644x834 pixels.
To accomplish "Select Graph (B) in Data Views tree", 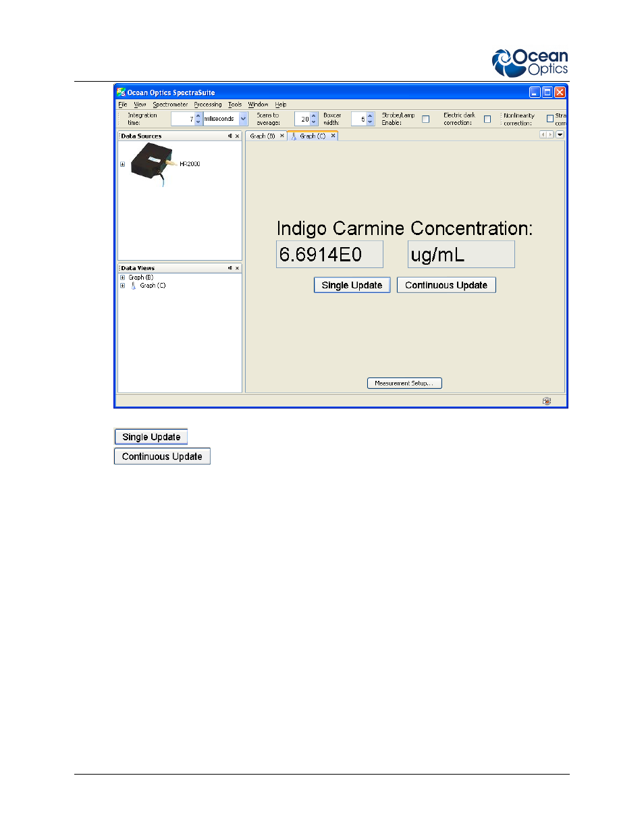I will (141, 278).
